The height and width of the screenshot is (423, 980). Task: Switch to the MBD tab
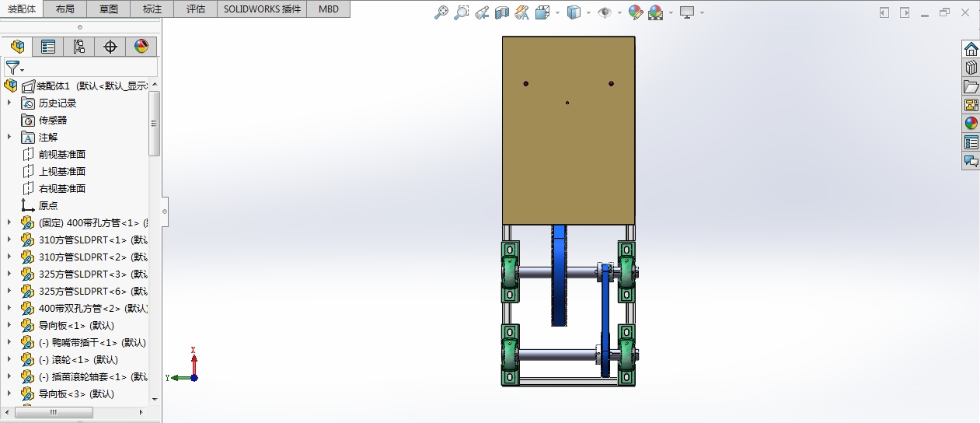coord(329,9)
